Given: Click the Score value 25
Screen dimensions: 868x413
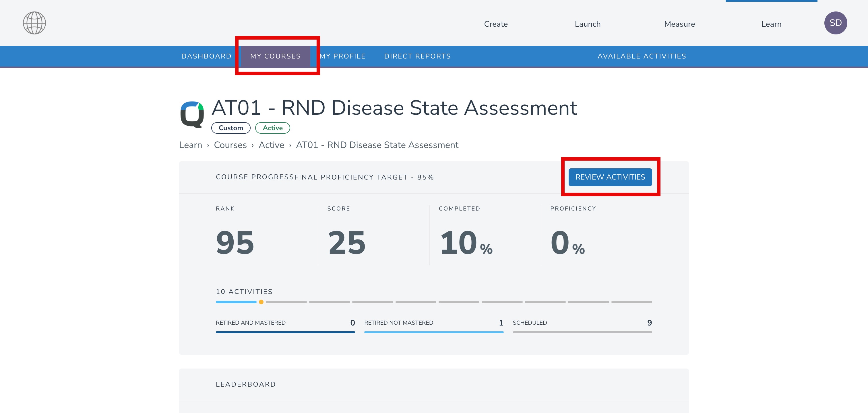Looking at the screenshot, I should (347, 243).
